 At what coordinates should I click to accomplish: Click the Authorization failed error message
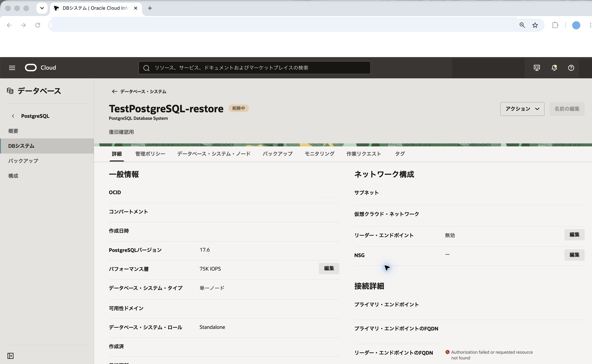(x=492, y=355)
